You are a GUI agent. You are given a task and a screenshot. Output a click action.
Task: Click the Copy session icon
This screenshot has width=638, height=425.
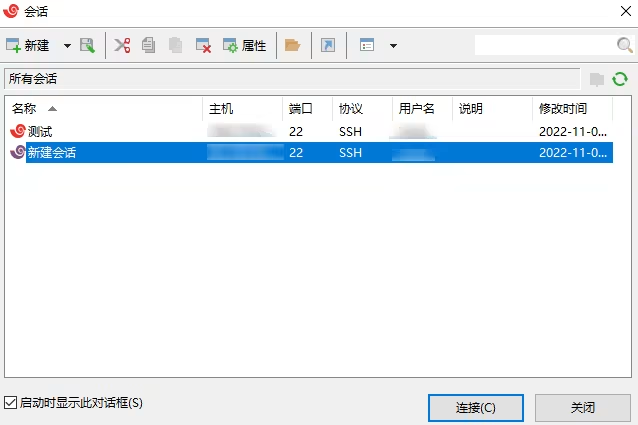pyautogui.click(x=149, y=45)
